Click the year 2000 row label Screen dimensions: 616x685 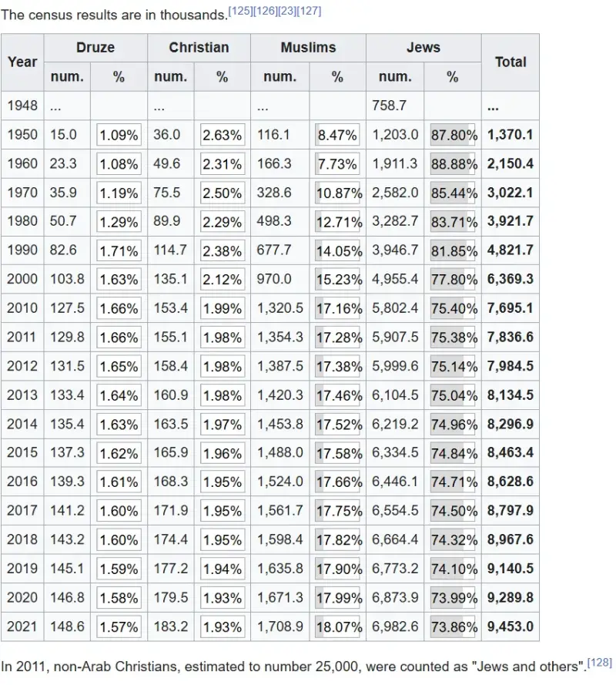click(x=22, y=280)
